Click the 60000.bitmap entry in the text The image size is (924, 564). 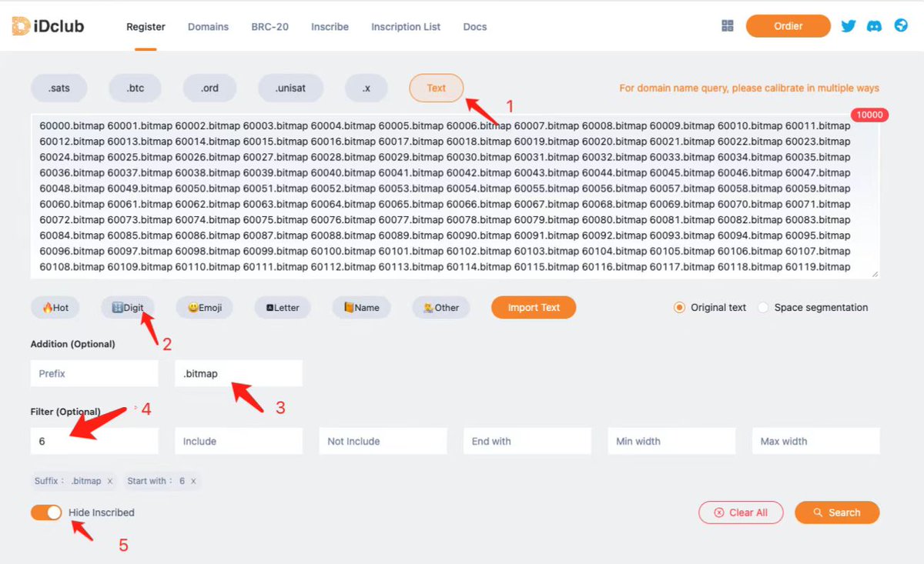tap(72, 125)
